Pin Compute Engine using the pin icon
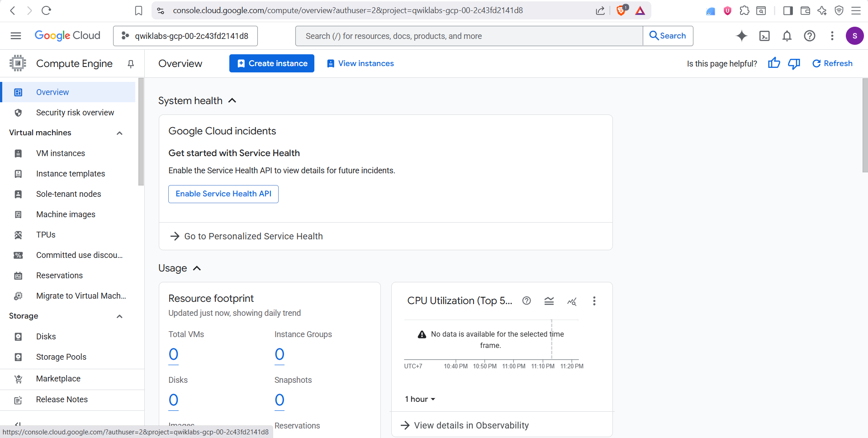 pos(131,64)
